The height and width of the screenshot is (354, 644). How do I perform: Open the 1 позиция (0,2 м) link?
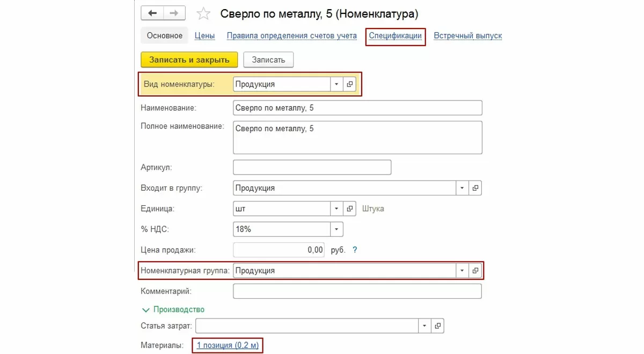click(x=228, y=345)
